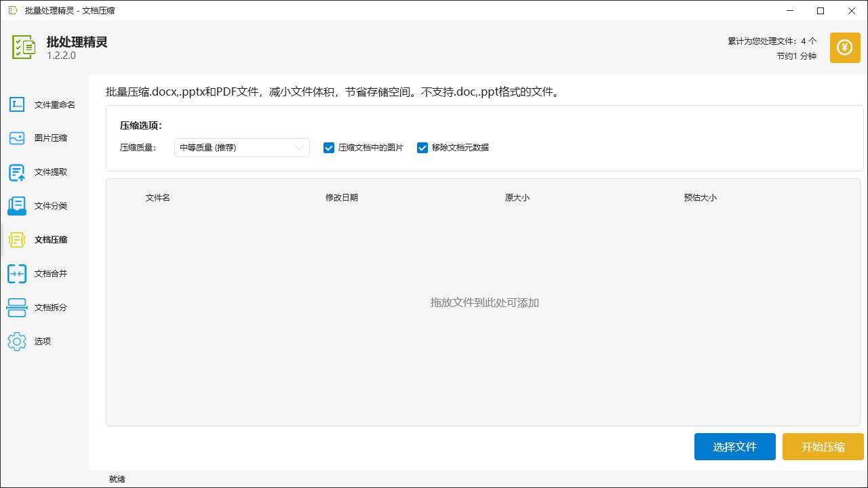Select the 文档压缩 sidebar icon
Screen dimensions: 868x488
[x=16, y=239]
